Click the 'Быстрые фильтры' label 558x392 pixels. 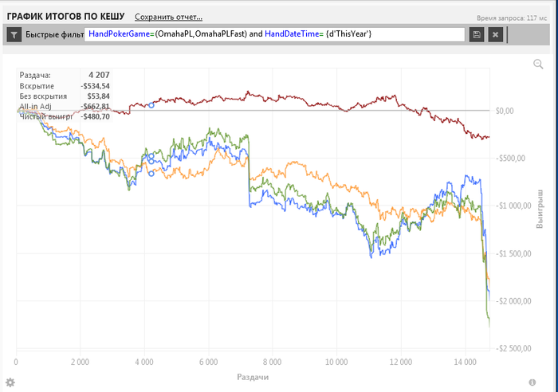[x=54, y=34]
